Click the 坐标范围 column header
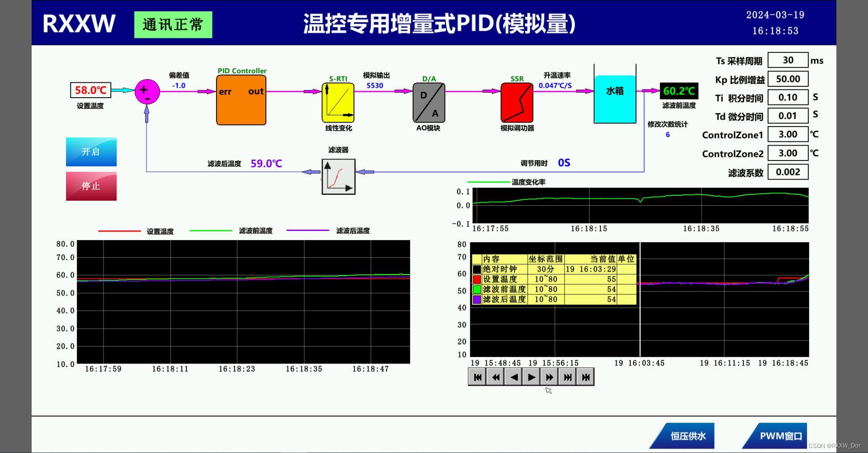 pos(546,259)
